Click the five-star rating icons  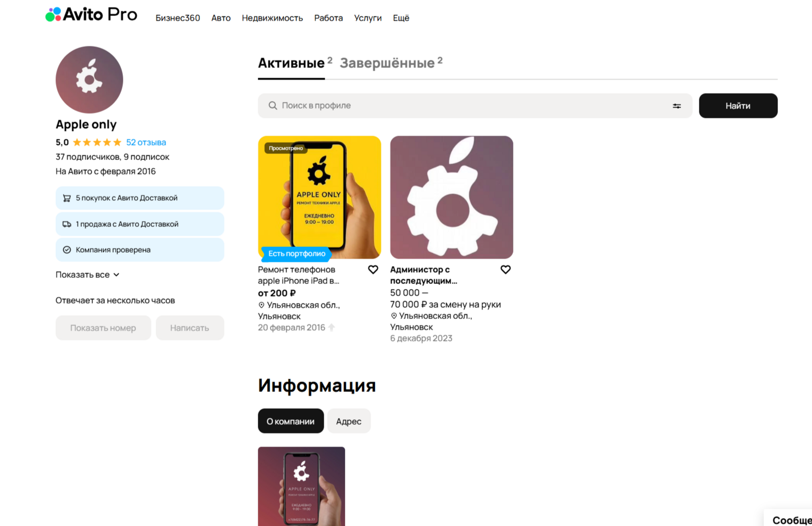pyautogui.click(x=97, y=142)
